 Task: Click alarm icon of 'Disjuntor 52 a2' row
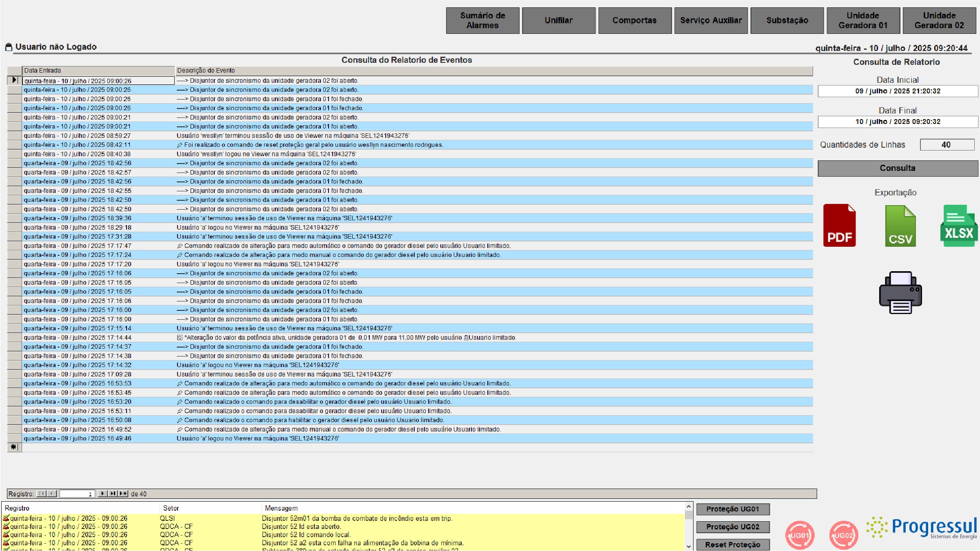point(6,543)
